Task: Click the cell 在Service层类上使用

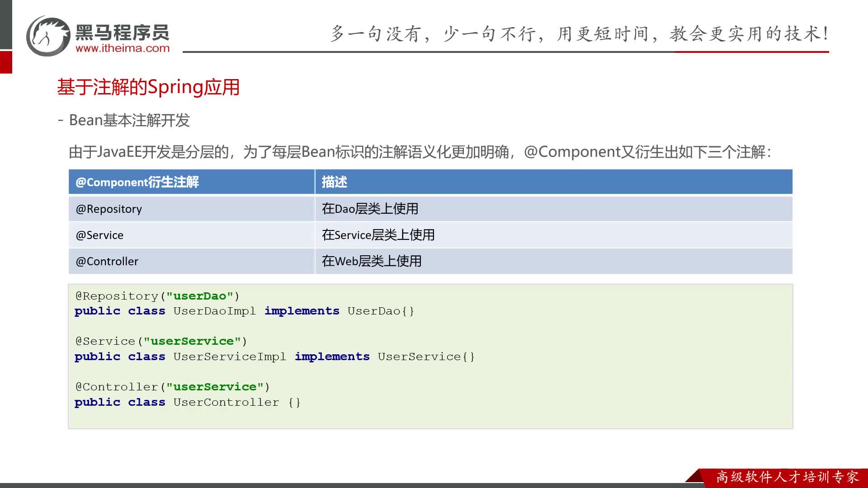Action: [554, 235]
